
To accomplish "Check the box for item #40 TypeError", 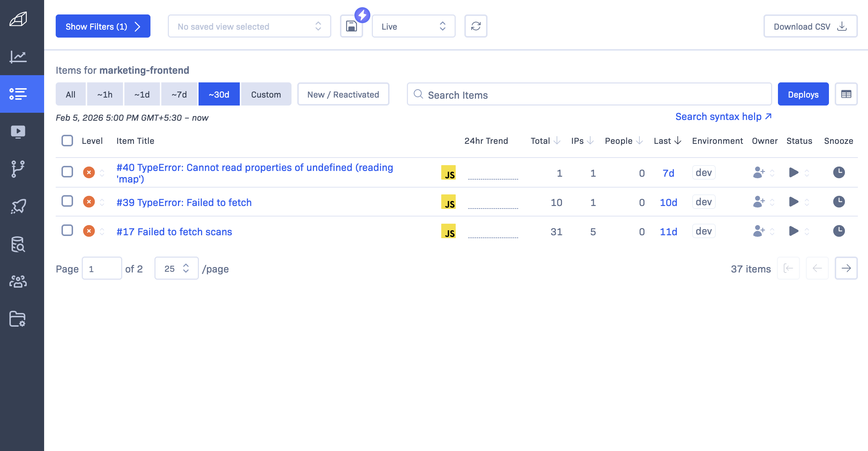I will 67,172.
